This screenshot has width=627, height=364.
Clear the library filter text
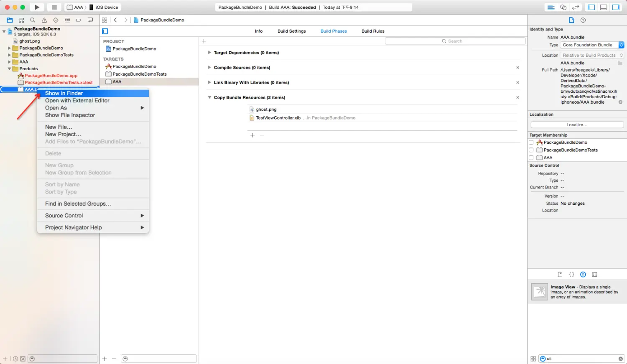(621, 359)
